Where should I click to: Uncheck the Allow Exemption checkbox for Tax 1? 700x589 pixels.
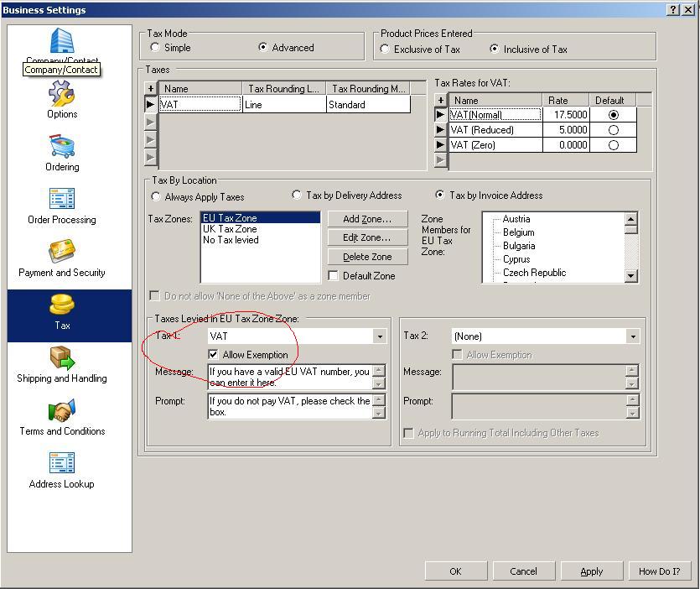point(213,355)
